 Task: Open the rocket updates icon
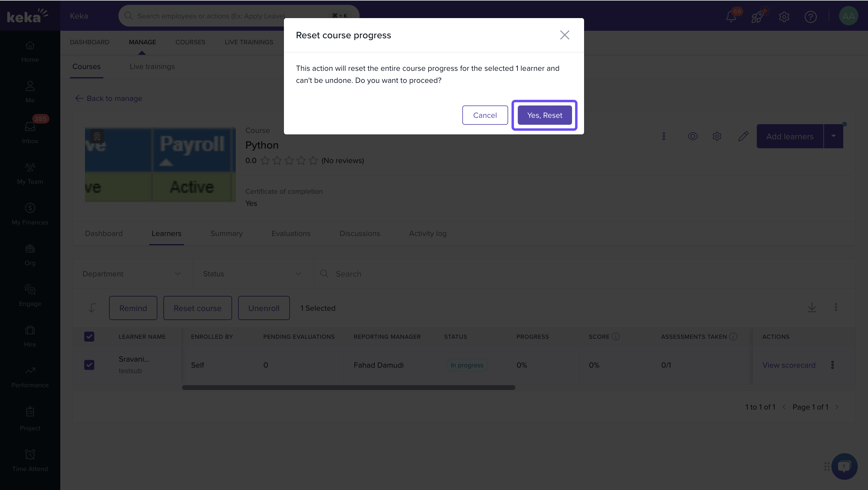757,16
